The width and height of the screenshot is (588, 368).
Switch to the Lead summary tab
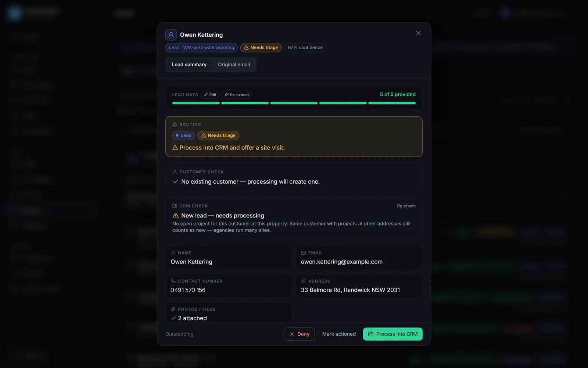189,64
